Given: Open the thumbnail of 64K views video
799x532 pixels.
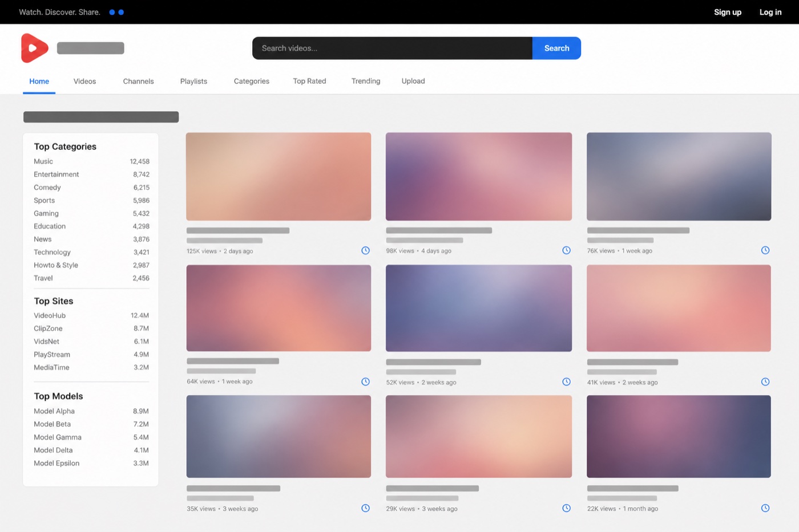Looking at the screenshot, I should 279,308.
